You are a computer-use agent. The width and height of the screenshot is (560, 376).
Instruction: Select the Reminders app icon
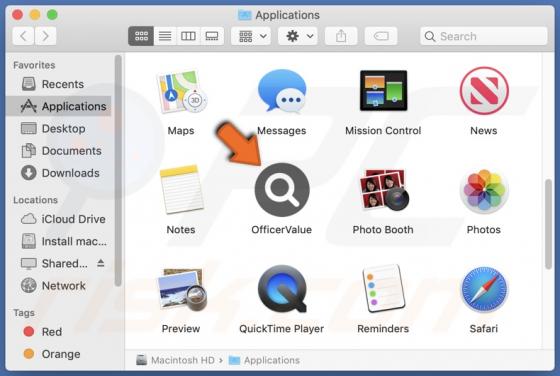[383, 288]
